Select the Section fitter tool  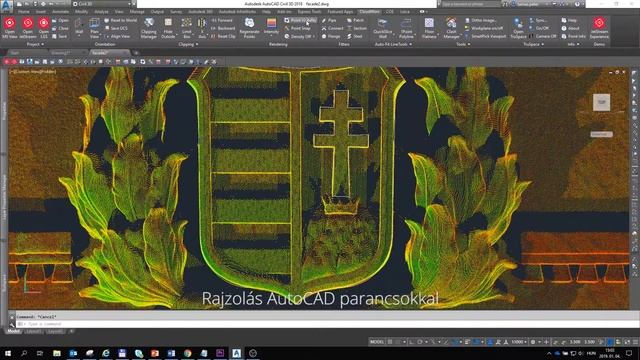tap(357, 28)
